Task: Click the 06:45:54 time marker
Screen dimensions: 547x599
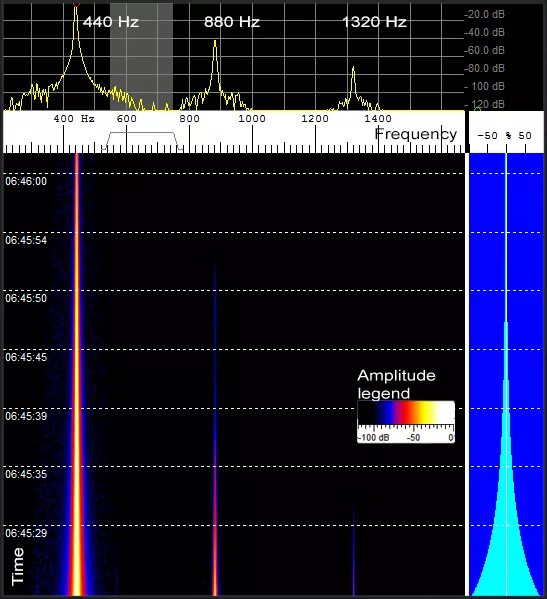Action: tap(26, 240)
